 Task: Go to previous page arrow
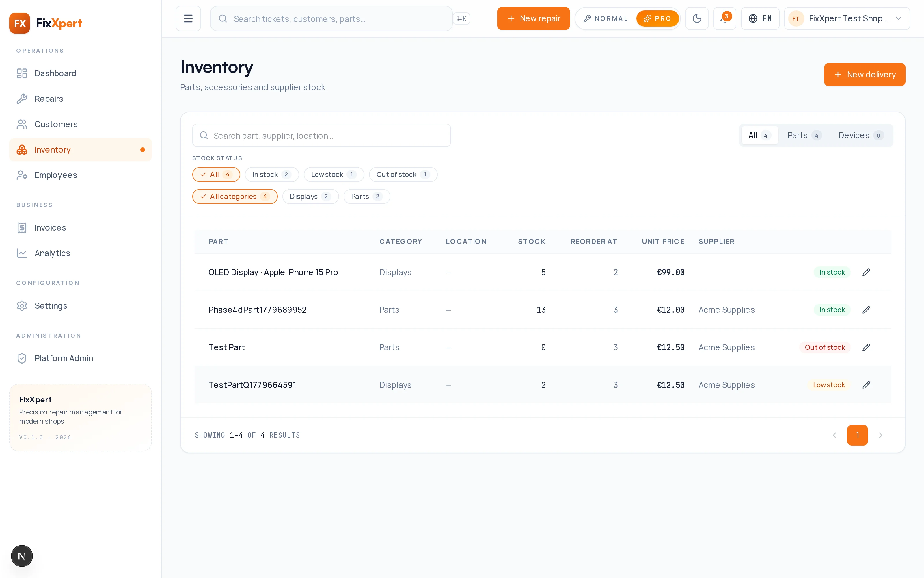(x=834, y=435)
